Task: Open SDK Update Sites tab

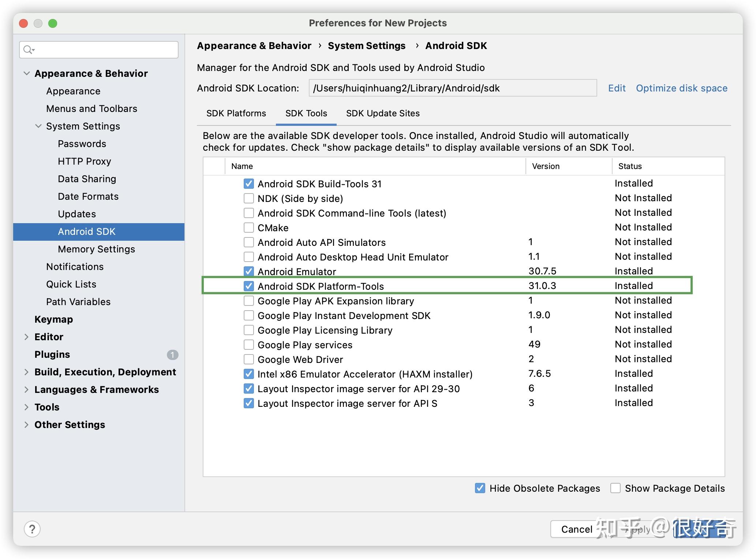Action: click(383, 113)
